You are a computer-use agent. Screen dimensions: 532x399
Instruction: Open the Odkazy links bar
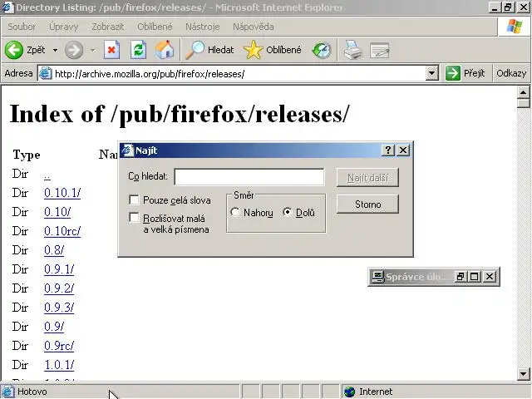[x=511, y=73]
